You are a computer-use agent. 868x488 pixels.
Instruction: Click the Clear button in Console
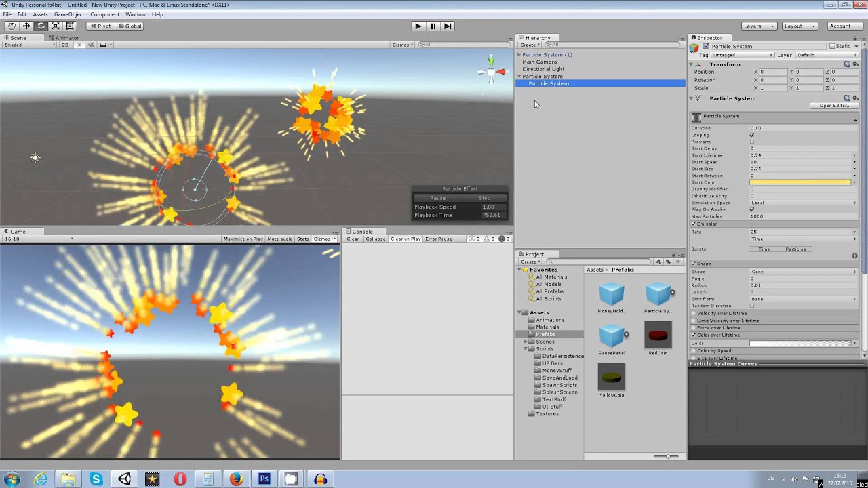point(353,239)
